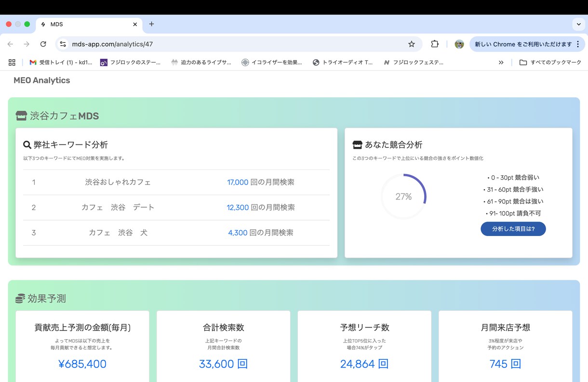The height and width of the screenshot is (382, 588).
Task: Click the magnifier icon by 弊社キーワード分析
Action: click(27, 145)
